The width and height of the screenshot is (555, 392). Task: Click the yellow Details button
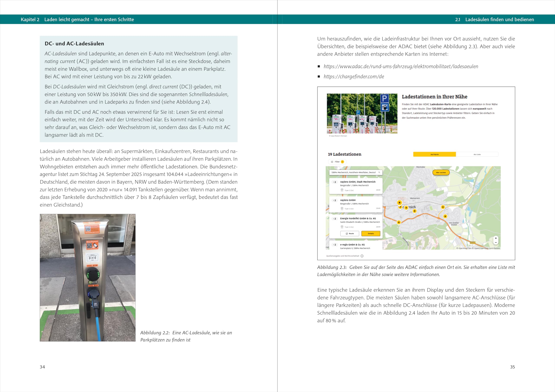[371, 233]
